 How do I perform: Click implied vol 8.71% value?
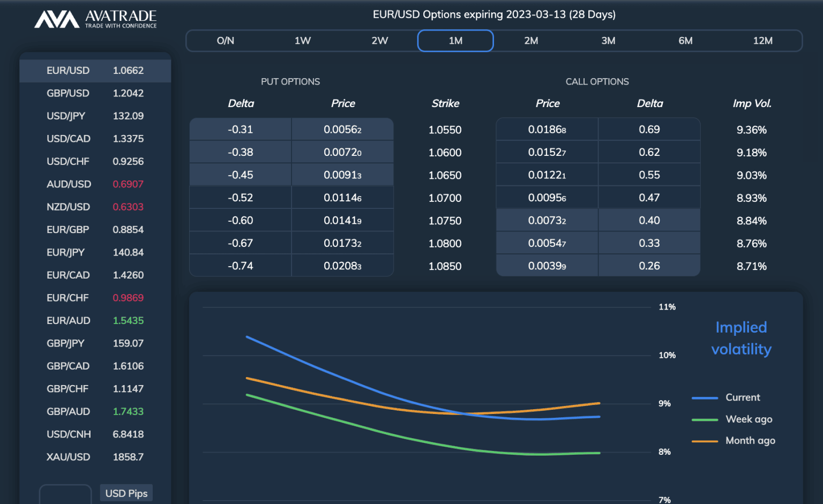point(752,266)
